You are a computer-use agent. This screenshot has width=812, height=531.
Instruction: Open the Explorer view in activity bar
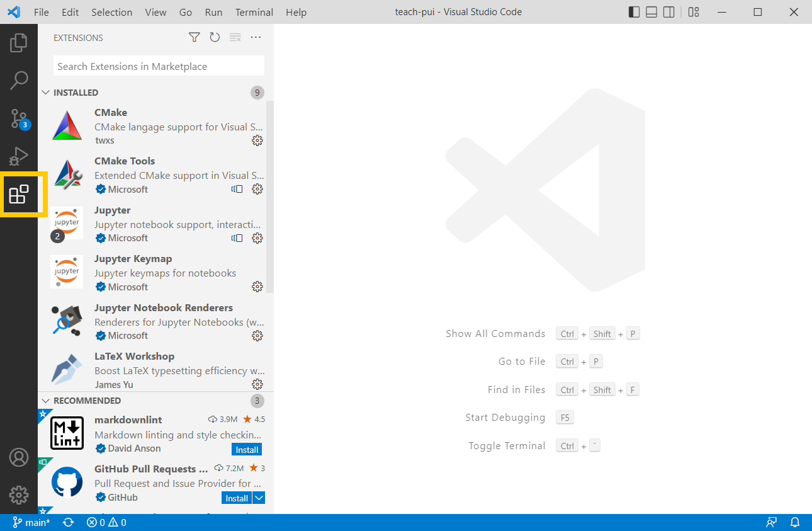19,43
